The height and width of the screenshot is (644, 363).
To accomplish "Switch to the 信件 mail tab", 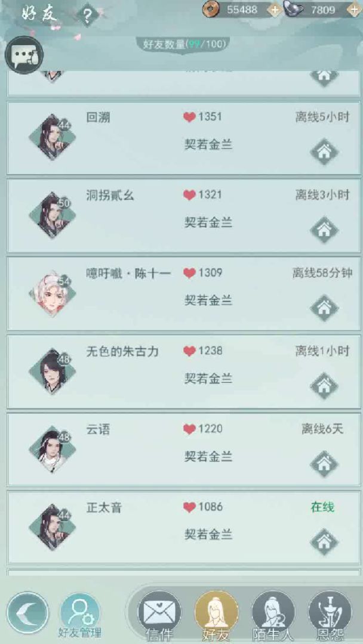I will point(159,616).
